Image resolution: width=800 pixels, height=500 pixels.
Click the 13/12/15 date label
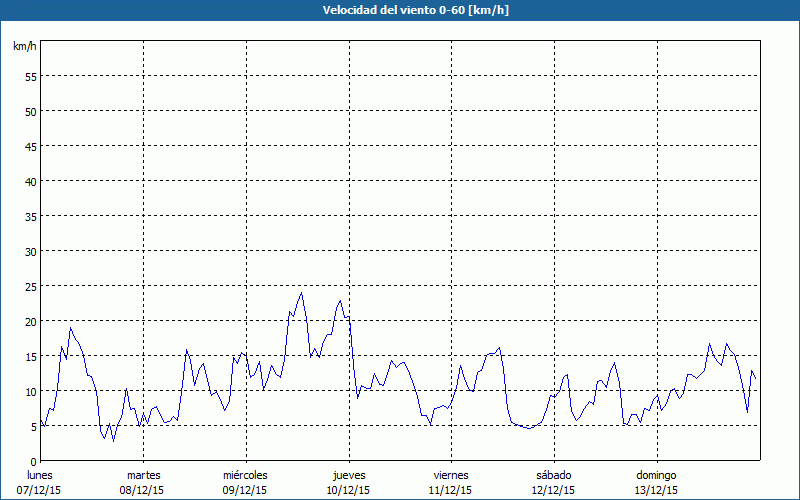tap(656, 490)
